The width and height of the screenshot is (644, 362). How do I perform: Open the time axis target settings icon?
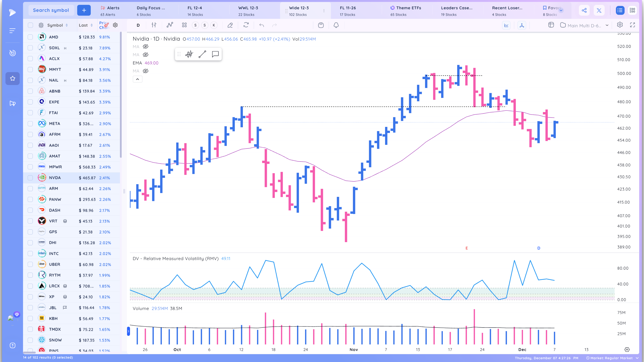point(627,350)
